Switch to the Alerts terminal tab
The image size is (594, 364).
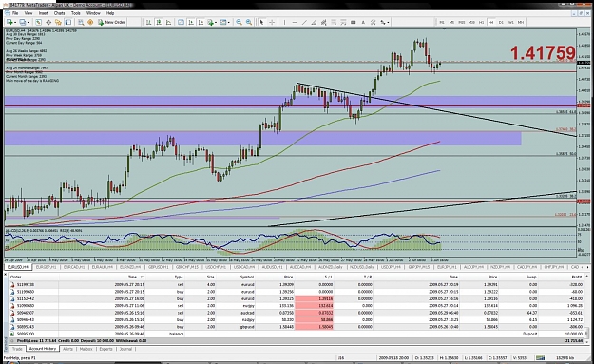(67, 349)
